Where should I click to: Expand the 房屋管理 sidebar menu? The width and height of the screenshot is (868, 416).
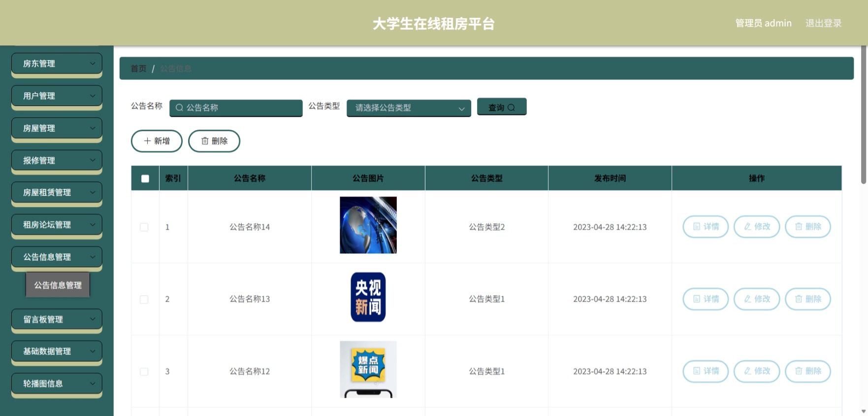[57, 128]
